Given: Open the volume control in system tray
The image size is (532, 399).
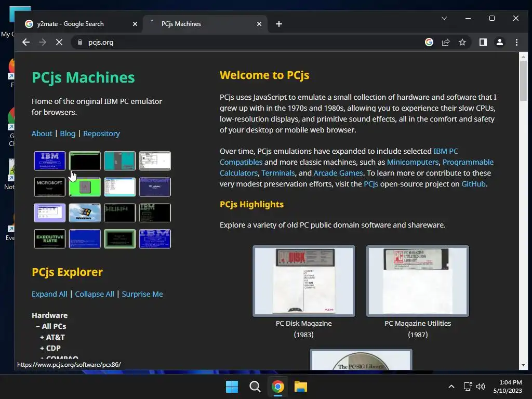Looking at the screenshot, I should coord(481,387).
